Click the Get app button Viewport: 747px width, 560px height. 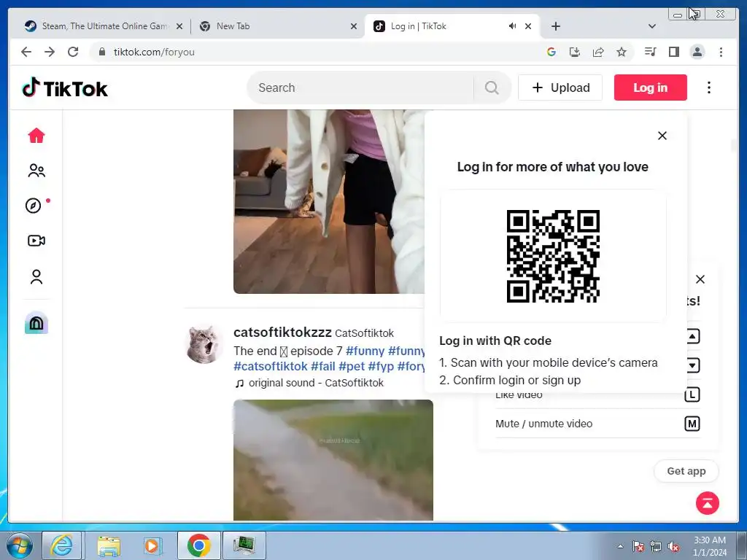pos(686,471)
